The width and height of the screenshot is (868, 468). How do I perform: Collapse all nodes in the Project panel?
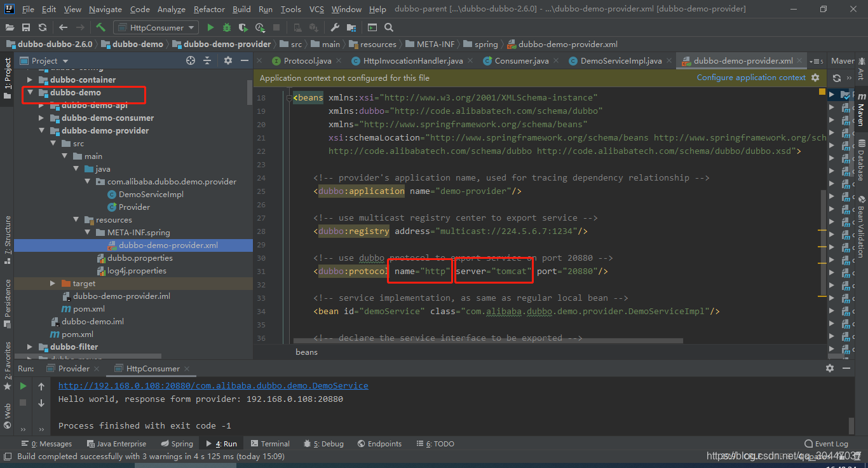(x=207, y=60)
